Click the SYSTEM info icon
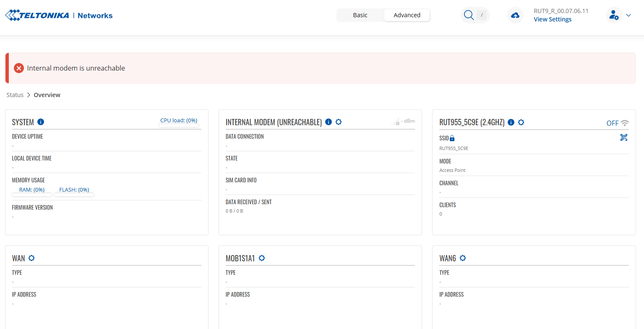Image resolution: width=644 pixels, height=329 pixels. click(x=41, y=122)
